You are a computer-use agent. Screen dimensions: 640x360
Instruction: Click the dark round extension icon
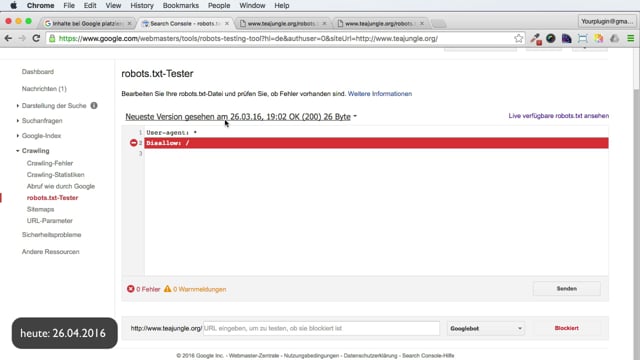tap(551, 38)
